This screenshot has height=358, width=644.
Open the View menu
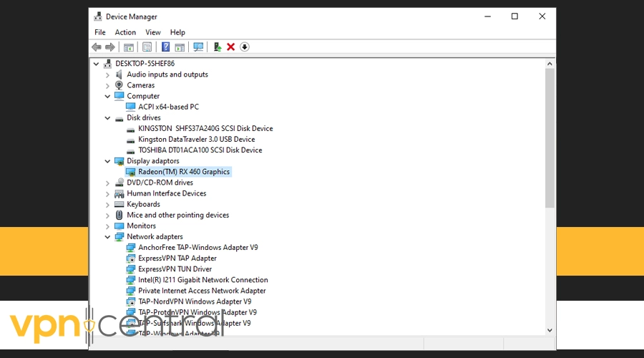153,32
